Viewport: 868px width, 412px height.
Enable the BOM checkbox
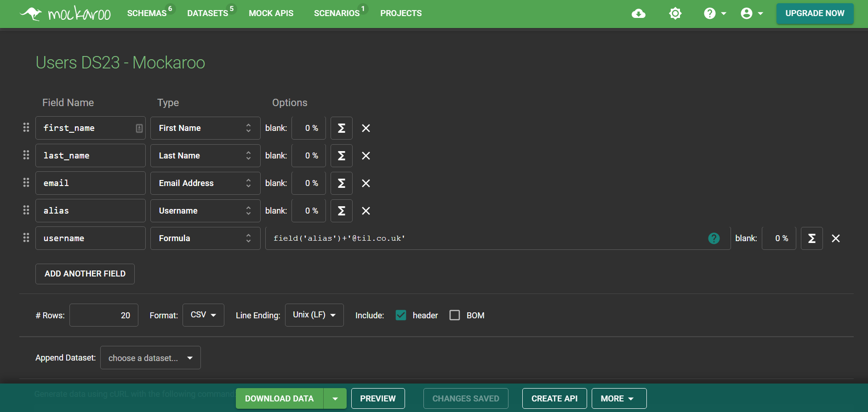(x=455, y=315)
